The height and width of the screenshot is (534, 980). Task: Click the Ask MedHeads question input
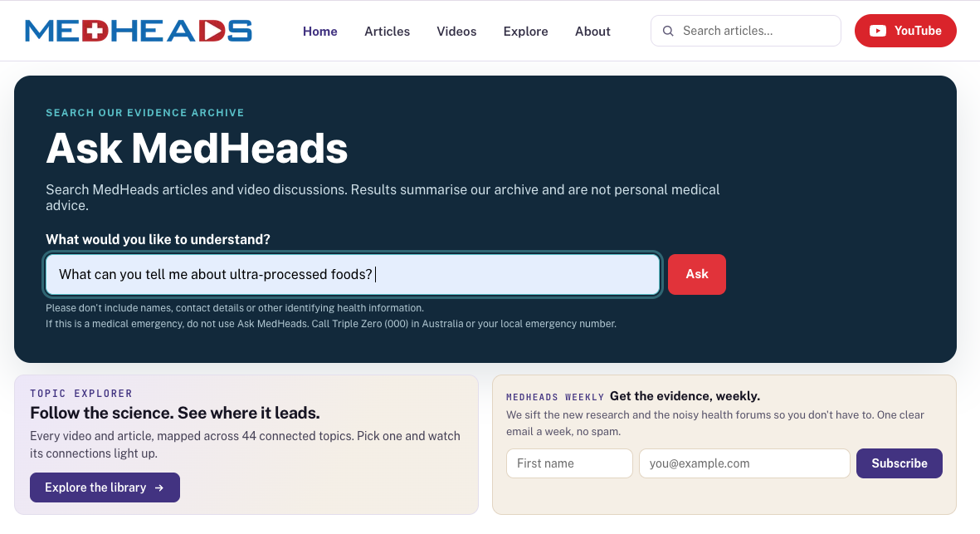(x=353, y=275)
